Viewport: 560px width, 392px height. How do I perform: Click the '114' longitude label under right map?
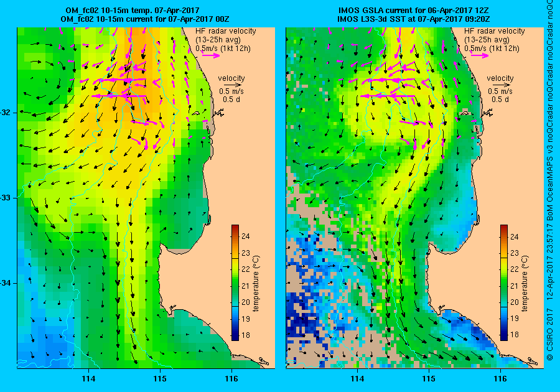click(357, 379)
